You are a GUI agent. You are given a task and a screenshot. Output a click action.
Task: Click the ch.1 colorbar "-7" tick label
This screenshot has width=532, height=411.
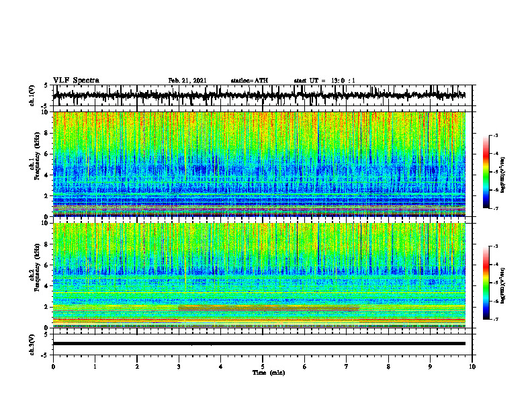(496, 208)
